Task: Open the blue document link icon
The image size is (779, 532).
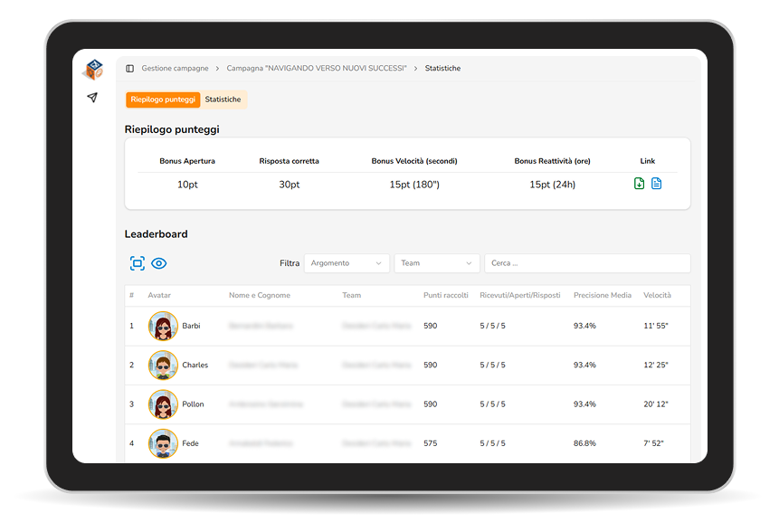Action: point(656,184)
